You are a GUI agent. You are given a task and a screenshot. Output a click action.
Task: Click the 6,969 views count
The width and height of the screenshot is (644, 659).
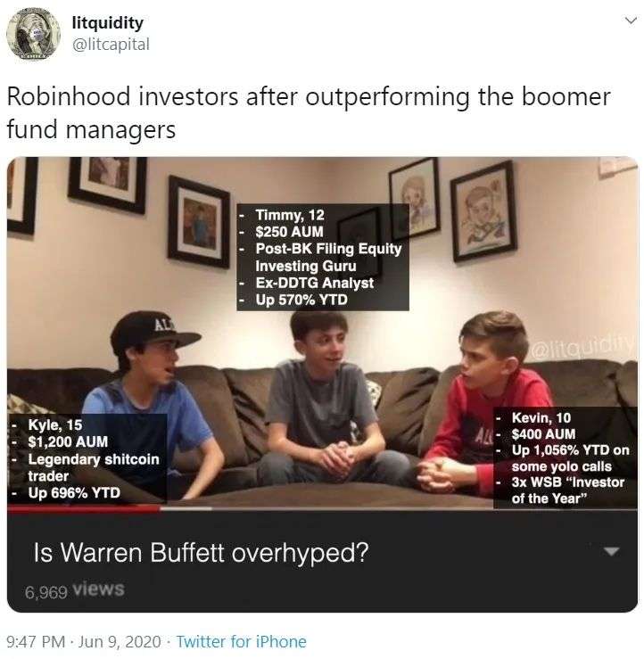click(x=74, y=590)
